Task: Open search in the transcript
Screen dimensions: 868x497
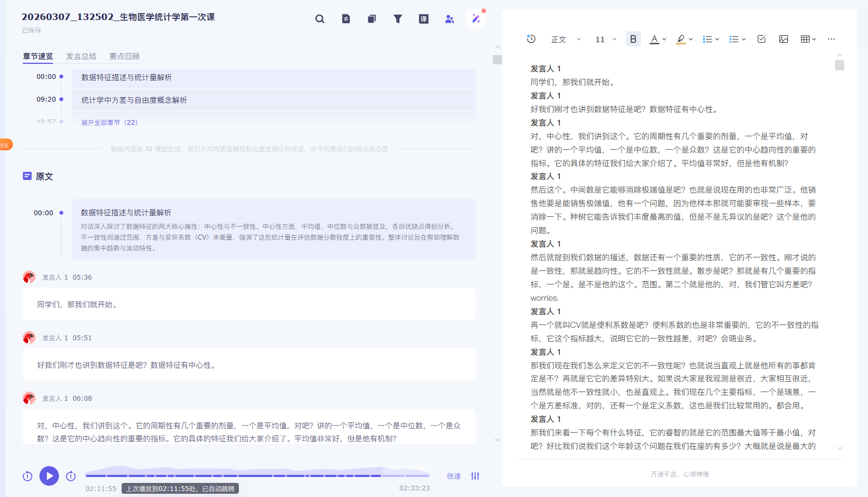Action: click(x=320, y=19)
